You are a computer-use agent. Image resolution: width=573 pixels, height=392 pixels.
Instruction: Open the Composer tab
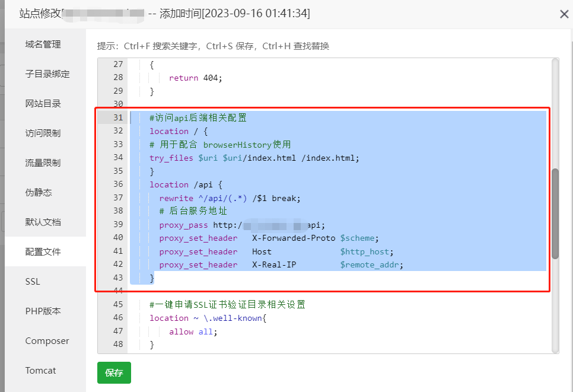click(47, 341)
